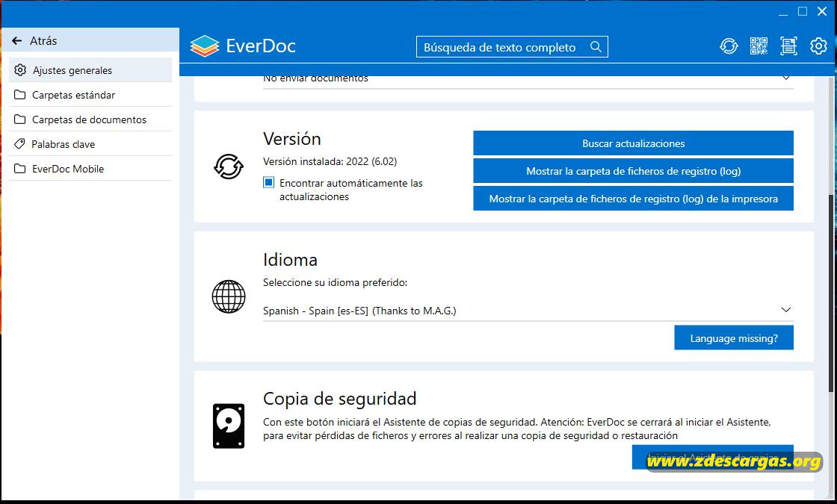Image resolution: width=837 pixels, height=504 pixels.
Task: Click the vertical scrollbar thumb of settings page
Action: (x=830, y=293)
